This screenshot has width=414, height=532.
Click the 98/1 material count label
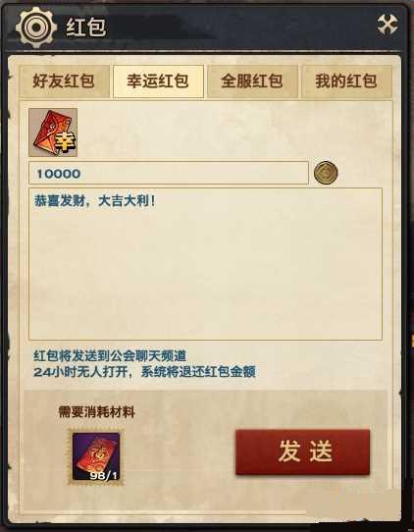pos(104,475)
